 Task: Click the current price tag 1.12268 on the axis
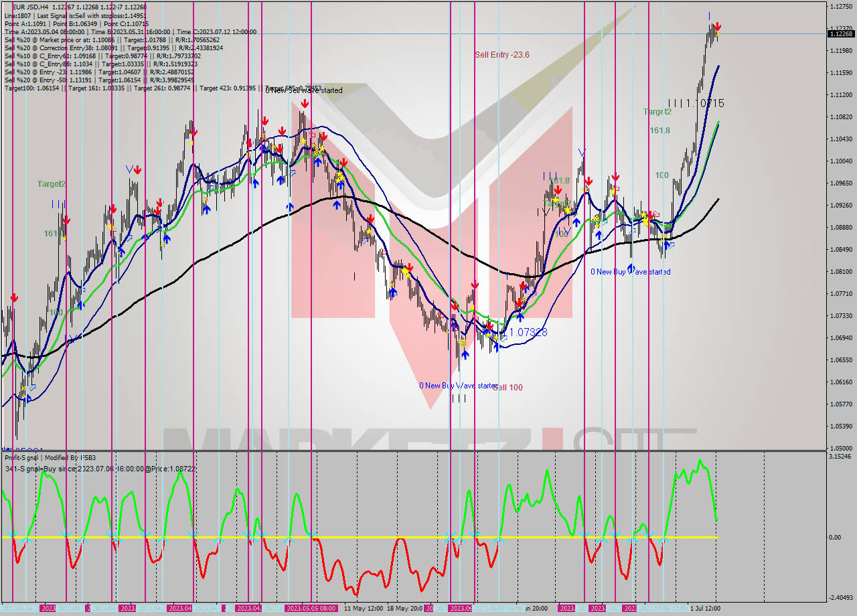[x=841, y=33]
